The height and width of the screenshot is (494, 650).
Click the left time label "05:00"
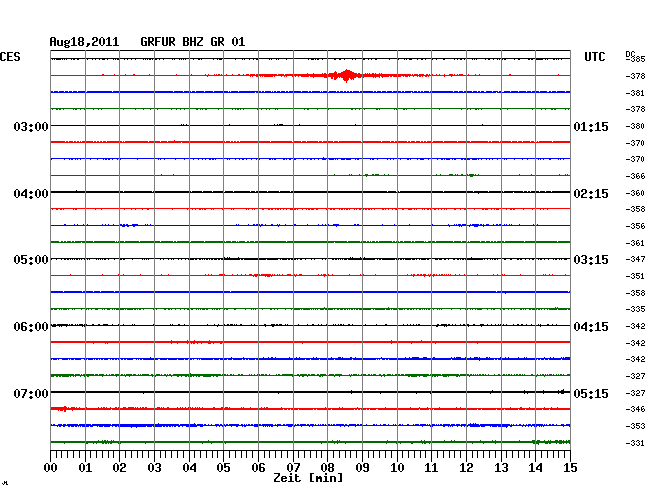[31, 259]
